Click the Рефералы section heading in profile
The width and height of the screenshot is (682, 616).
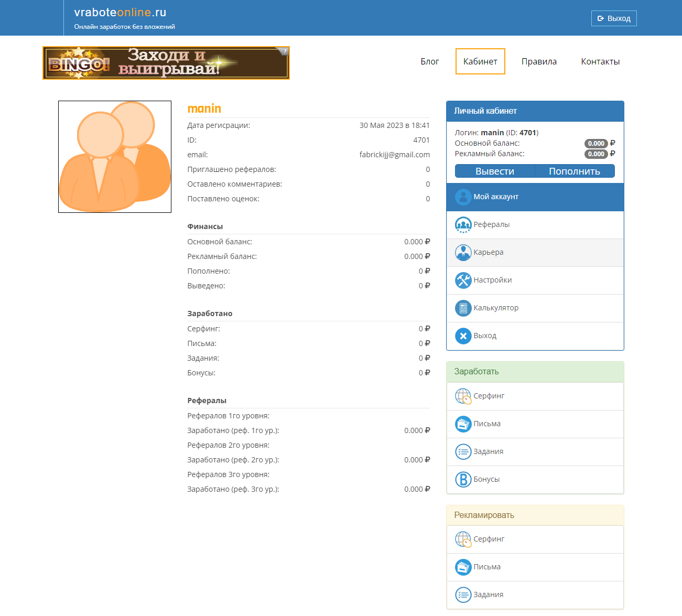(x=207, y=401)
